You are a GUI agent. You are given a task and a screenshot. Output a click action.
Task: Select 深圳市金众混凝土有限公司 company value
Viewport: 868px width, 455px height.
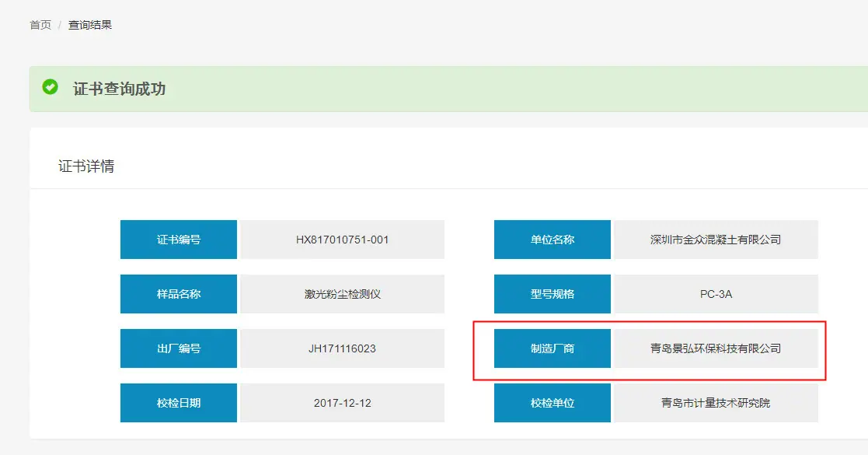click(716, 240)
